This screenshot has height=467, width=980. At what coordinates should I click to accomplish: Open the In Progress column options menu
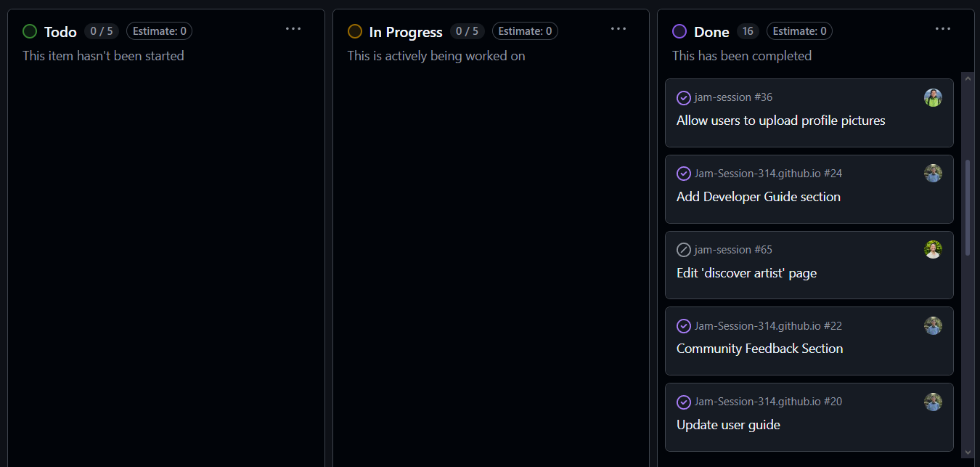coord(618,29)
